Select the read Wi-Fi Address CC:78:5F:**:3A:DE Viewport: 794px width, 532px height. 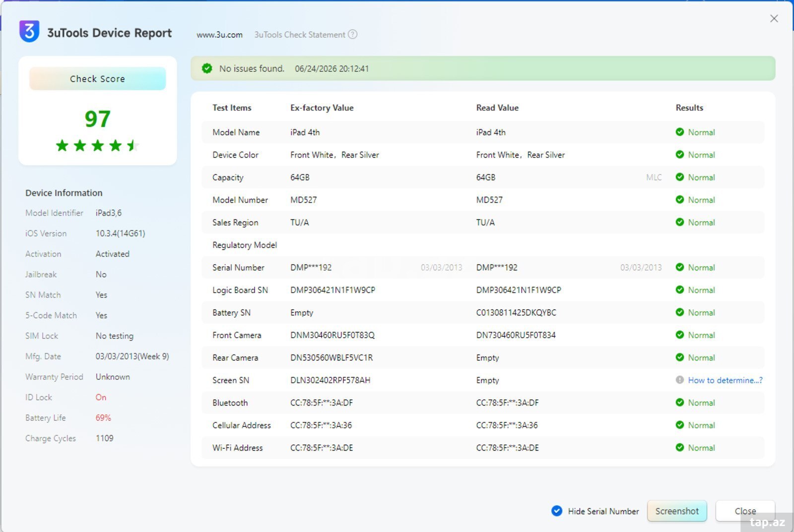coord(507,448)
